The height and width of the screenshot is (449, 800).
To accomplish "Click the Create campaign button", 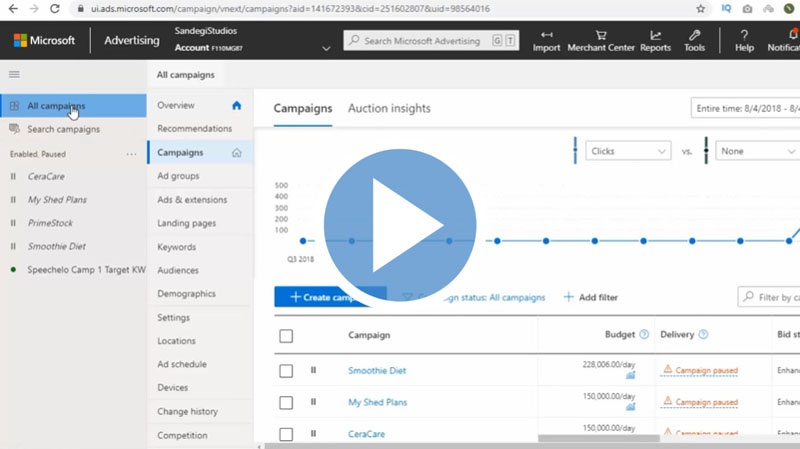I will click(330, 297).
